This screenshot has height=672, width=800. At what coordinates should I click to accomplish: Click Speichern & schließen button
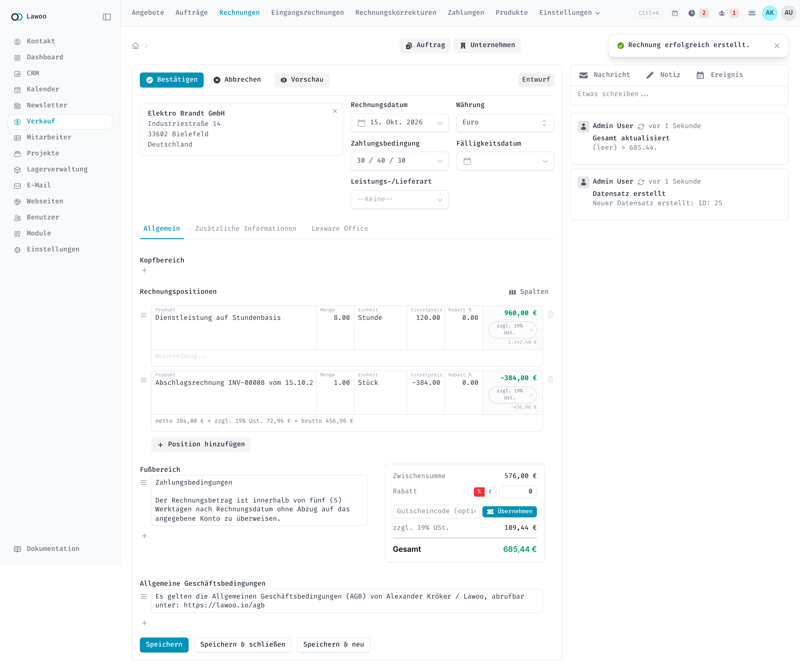click(x=243, y=645)
